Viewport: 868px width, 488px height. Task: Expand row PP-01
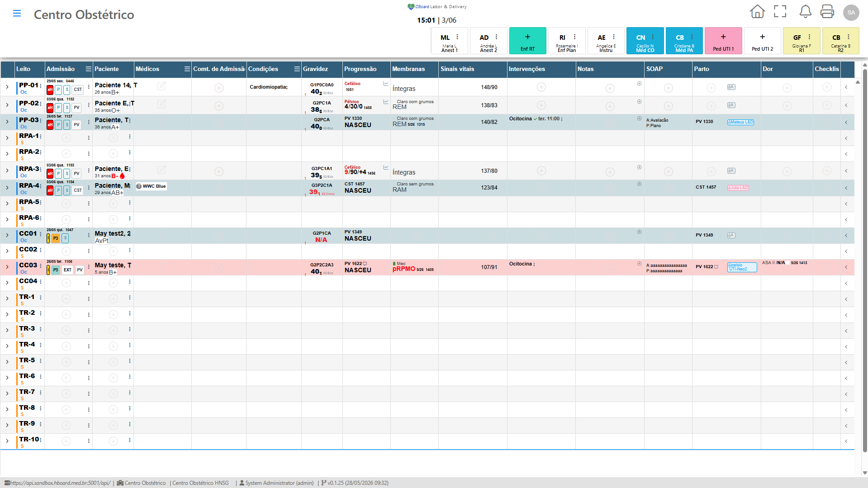pos(7,87)
